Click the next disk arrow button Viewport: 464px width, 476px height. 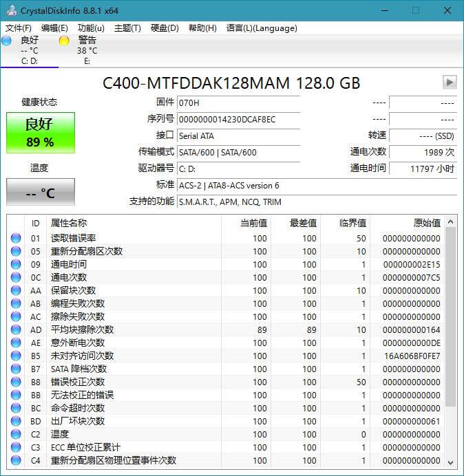[450, 83]
